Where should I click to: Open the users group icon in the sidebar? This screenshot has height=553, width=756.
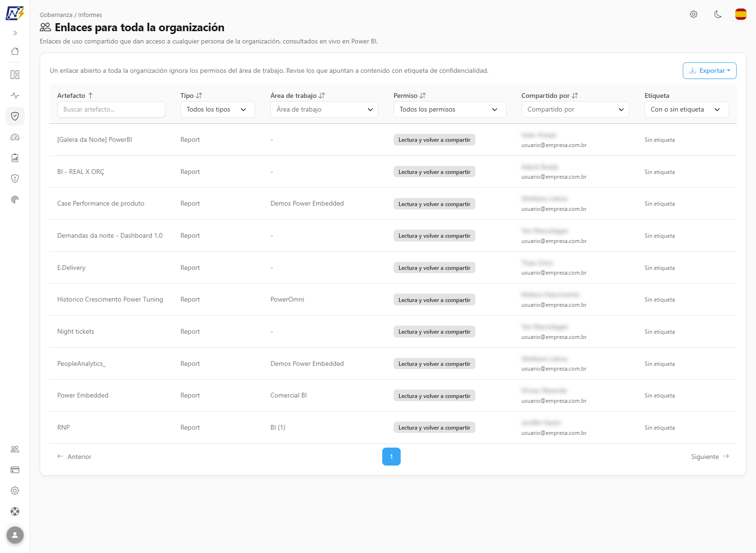point(15,449)
